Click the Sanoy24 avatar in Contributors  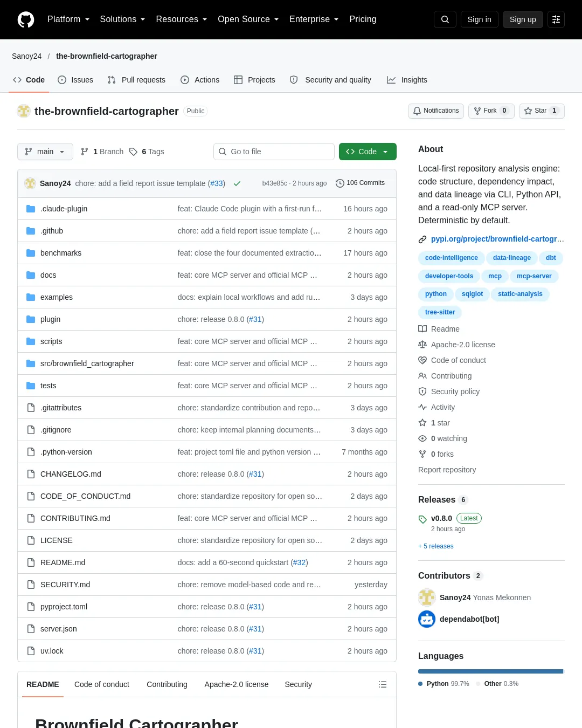pyautogui.click(x=427, y=597)
